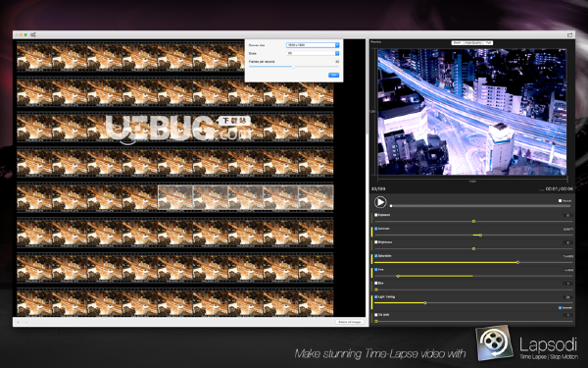Uncheck the Hue checkbox
The width and height of the screenshot is (588, 368).
point(375,270)
